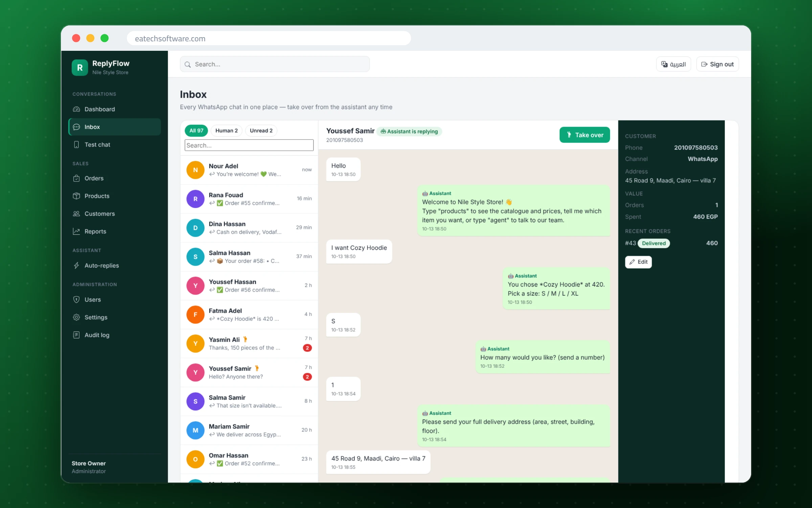The height and width of the screenshot is (508, 812).
Task: Click Fatma Adel's orange avatar
Action: [195, 315]
